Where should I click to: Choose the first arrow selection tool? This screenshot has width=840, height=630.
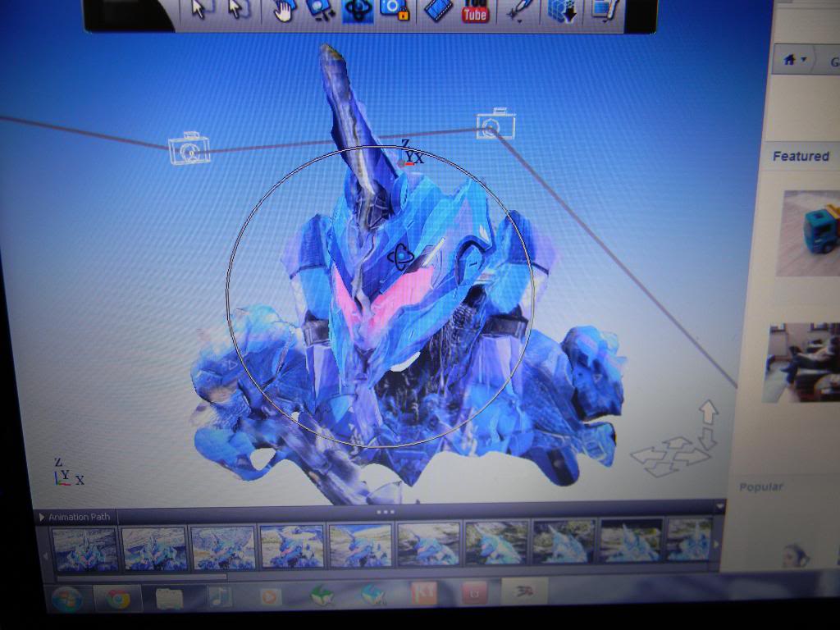199,10
